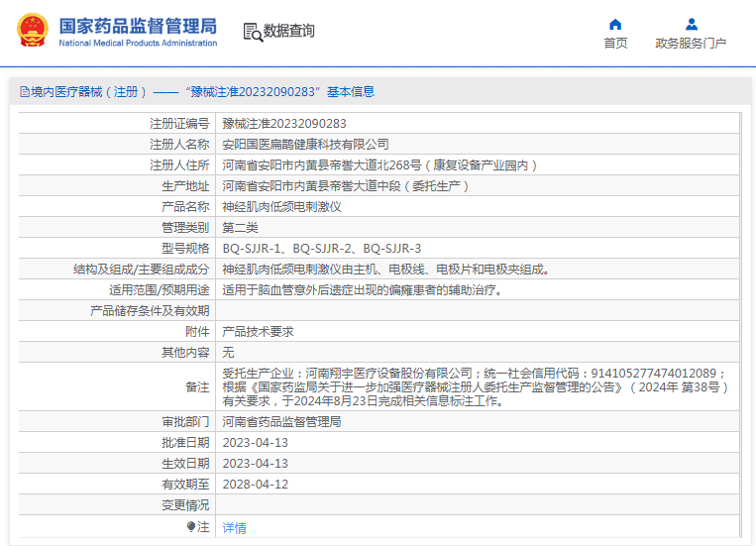Image resolution: width=756 pixels, height=546 pixels.
Task: Click 数据查询 label
Action: 288,31
